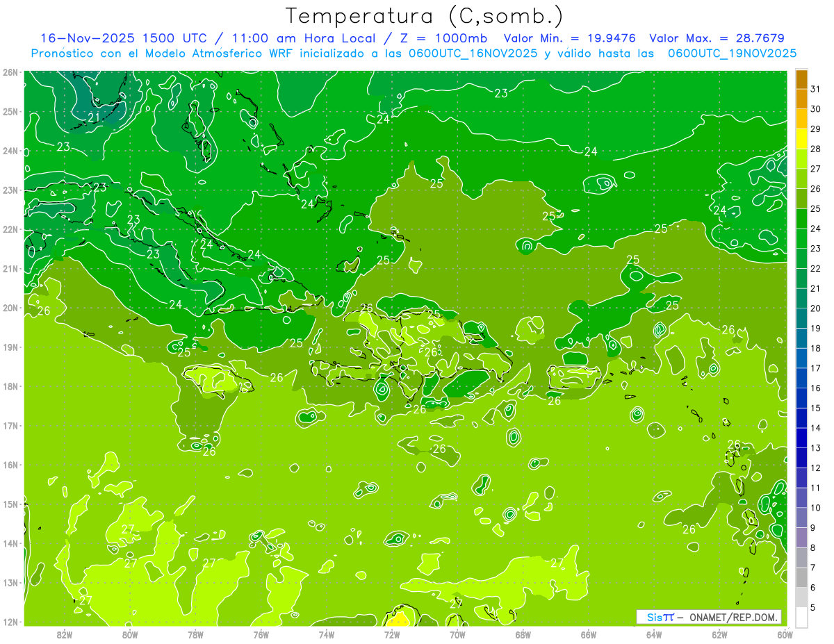Click longitude axis label '68W'
Screen dimensions: 834x644
coord(523,634)
